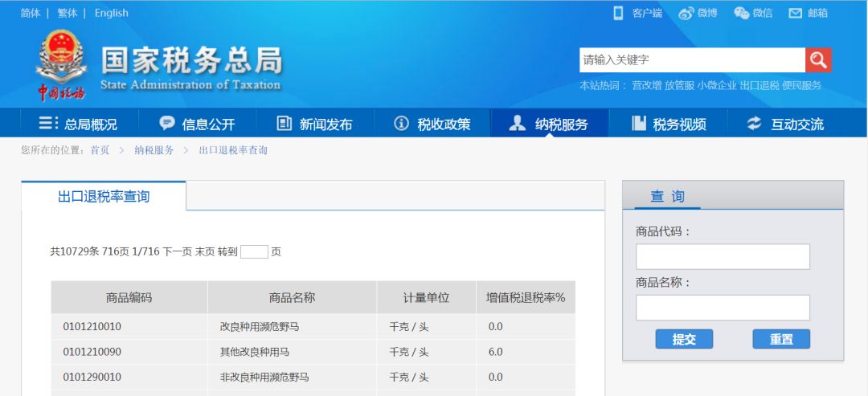Screen dimensions: 868x396
Task: Click the 出口退税率查询 breadcrumb link
Action: (233, 150)
